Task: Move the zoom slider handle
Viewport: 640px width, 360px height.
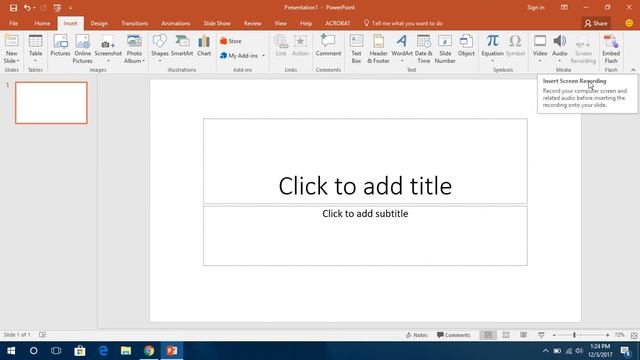Action: pyautogui.click(x=574, y=335)
